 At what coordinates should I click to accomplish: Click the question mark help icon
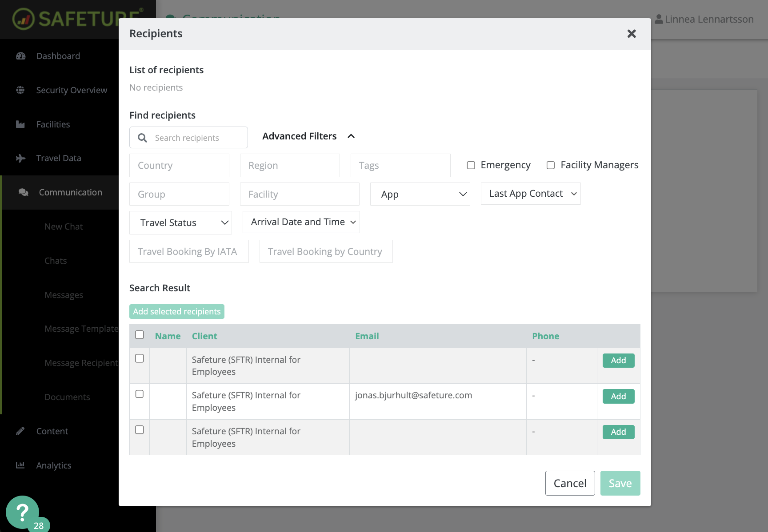22,512
